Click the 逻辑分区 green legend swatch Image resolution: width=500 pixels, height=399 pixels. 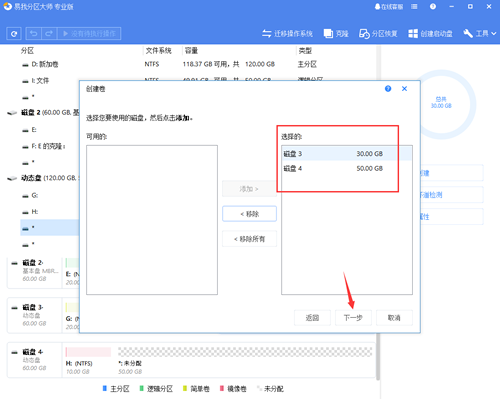[x=141, y=388]
